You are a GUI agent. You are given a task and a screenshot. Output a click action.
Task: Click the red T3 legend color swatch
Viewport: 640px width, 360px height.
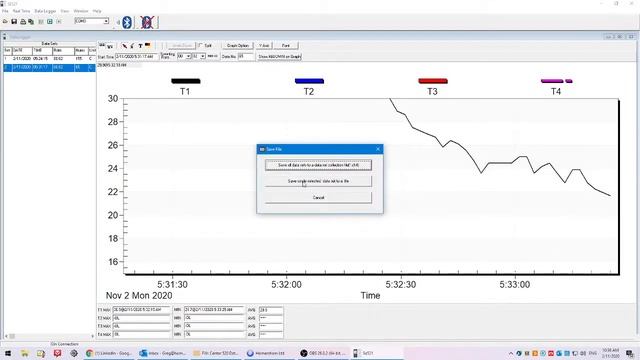pyautogui.click(x=433, y=81)
